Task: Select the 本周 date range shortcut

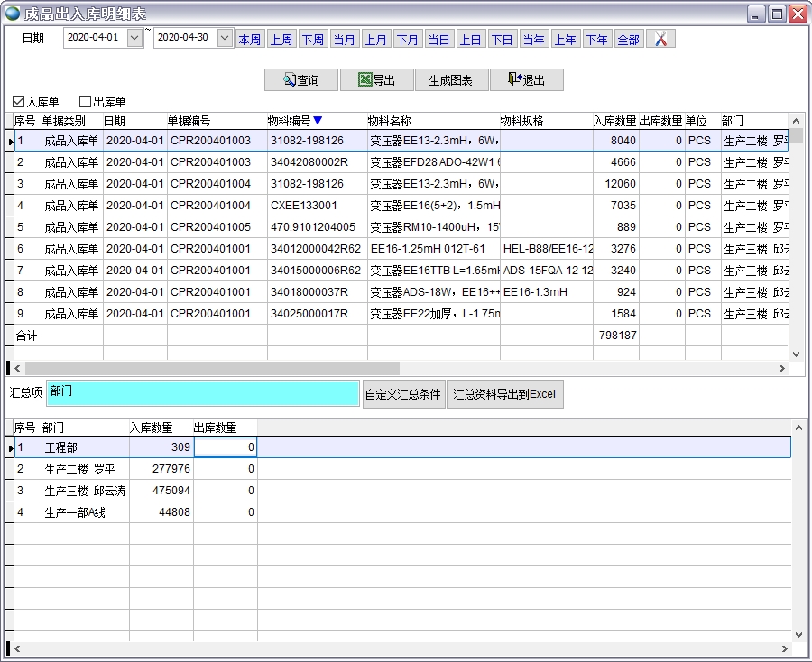Action: coord(249,40)
